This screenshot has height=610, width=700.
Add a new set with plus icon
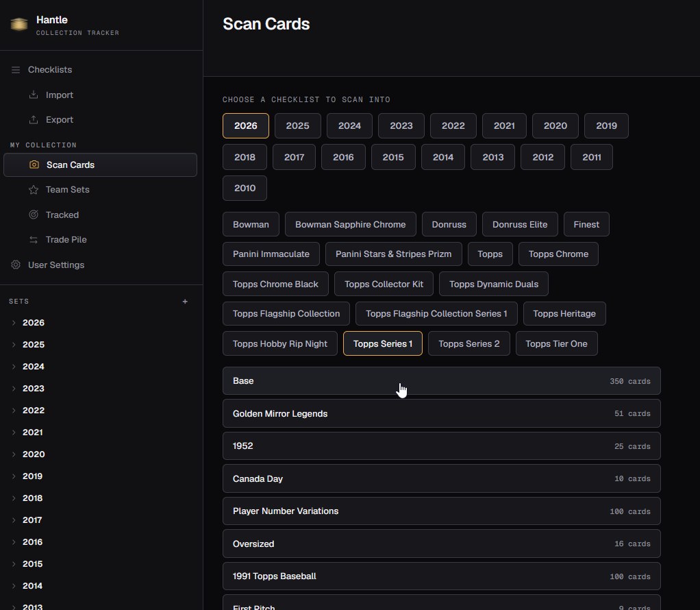coord(185,302)
